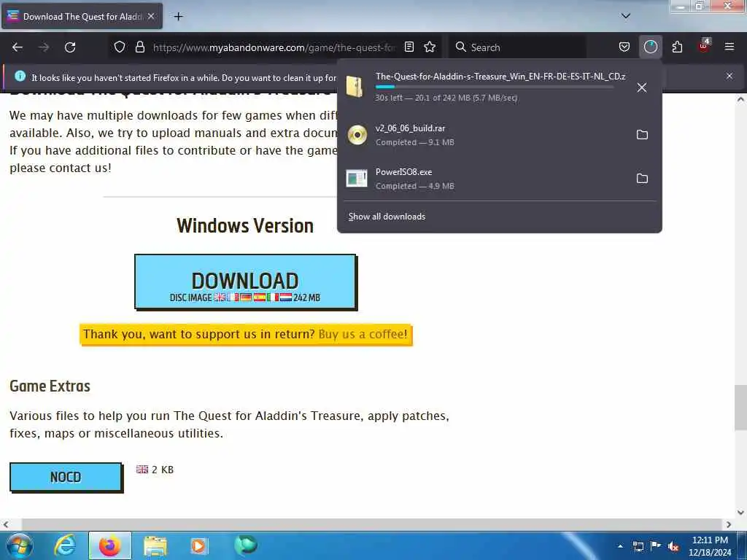The height and width of the screenshot is (560, 747).
Task: Go back to the previous page
Action: (x=18, y=47)
